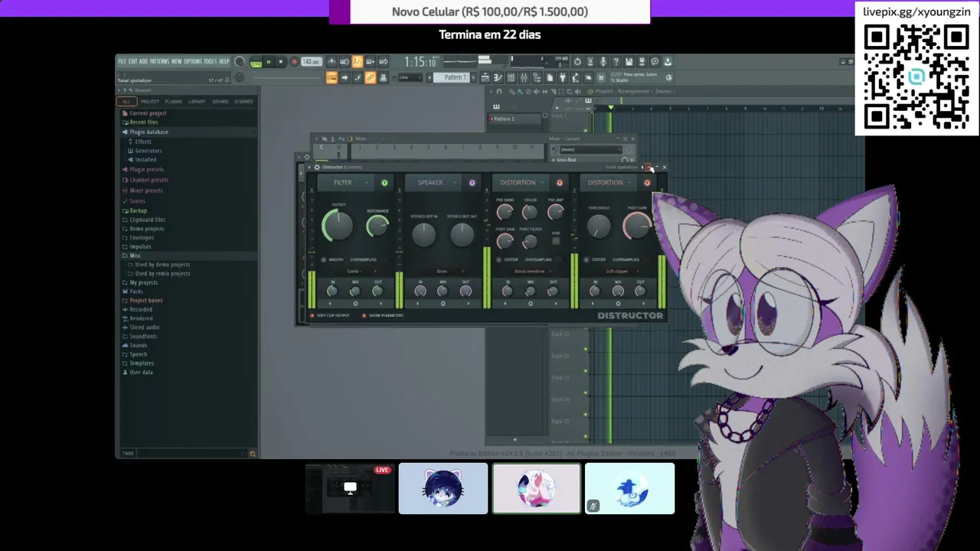Select Pattern 1 in playlist picker
The width and height of the screenshot is (980, 551).
pyautogui.click(x=517, y=119)
